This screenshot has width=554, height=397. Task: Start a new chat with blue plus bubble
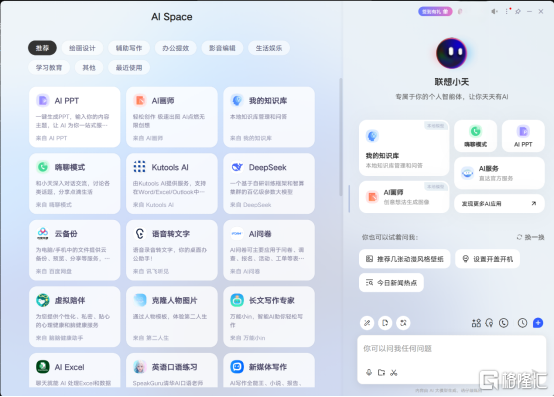point(538,322)
